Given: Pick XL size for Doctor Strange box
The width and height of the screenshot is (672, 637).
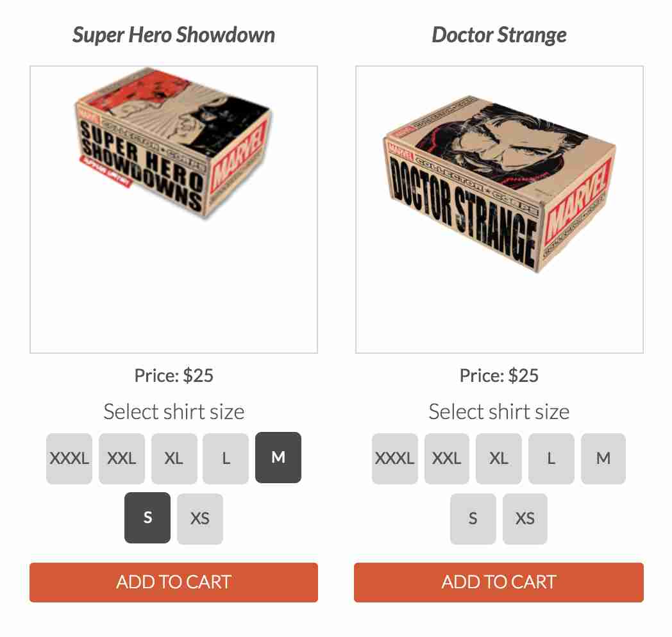Looking at the screenshot, I should tap(499, 458).
